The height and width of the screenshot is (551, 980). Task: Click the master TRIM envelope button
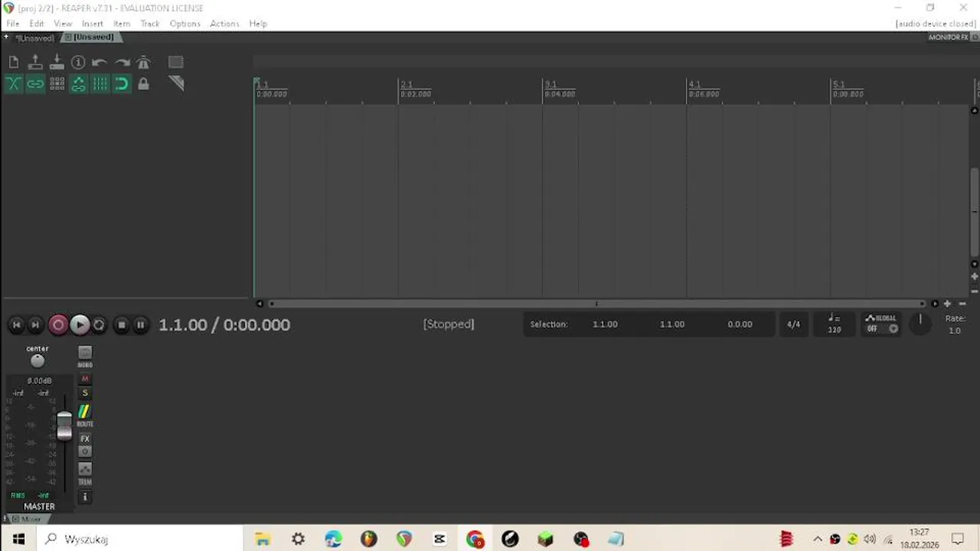tap(85, 469)
